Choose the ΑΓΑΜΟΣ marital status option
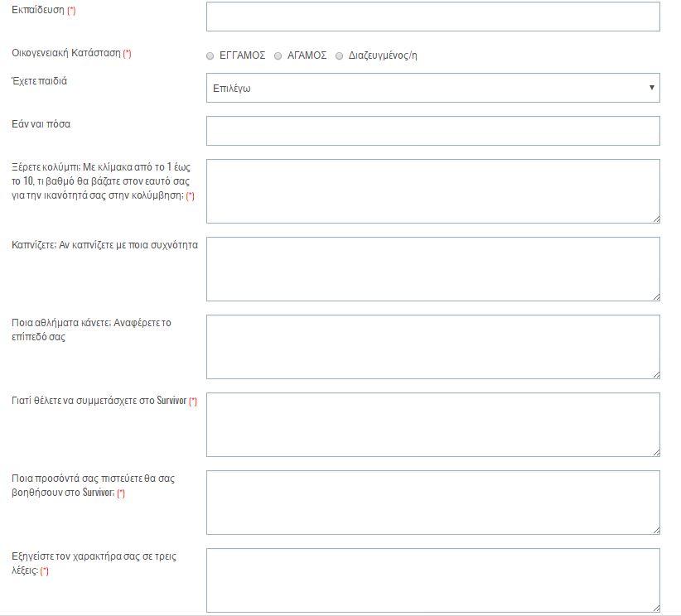681x616 pixels. (278, 56)
